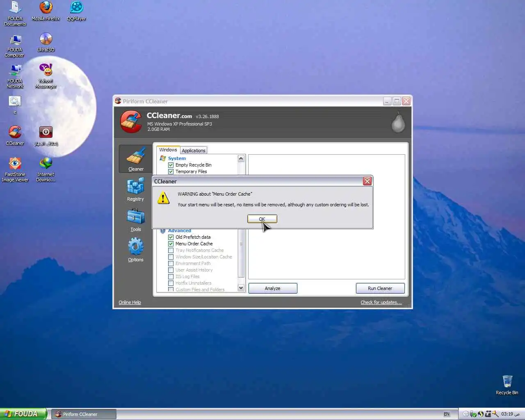Click the yellow warning icon in the dialog
Viewport: 525px width, 420px height.
click(x=163, y=199)
